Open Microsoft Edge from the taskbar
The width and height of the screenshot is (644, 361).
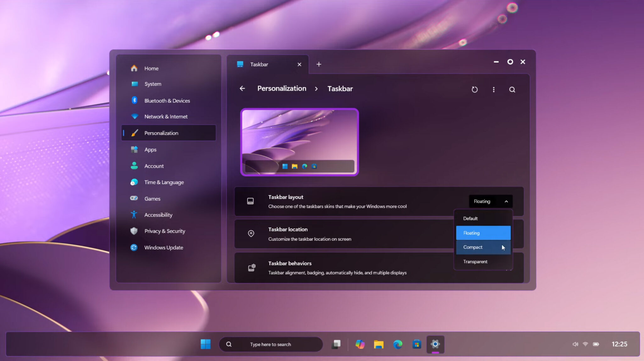click(397, 344)
